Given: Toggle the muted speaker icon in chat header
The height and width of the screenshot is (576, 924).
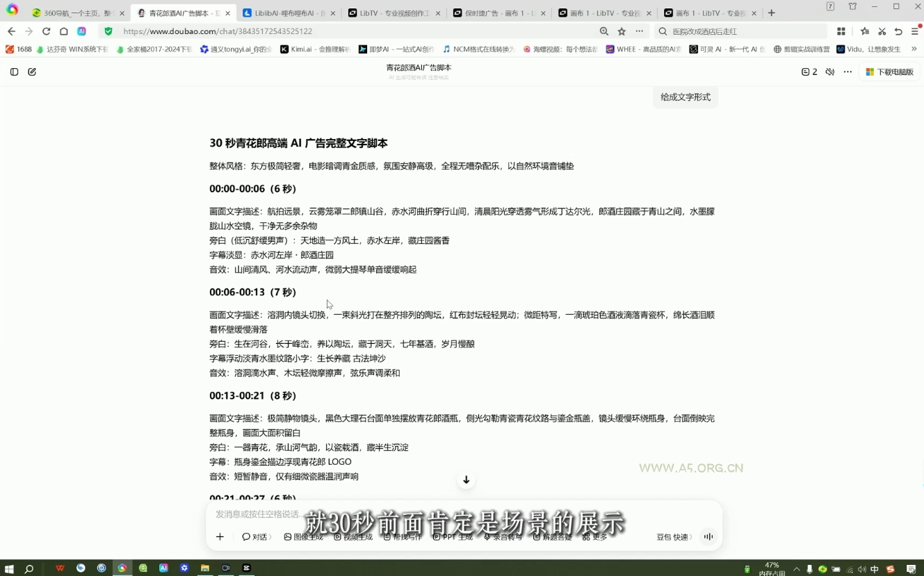Looking at the screenshot, I should tap(829, 72).
